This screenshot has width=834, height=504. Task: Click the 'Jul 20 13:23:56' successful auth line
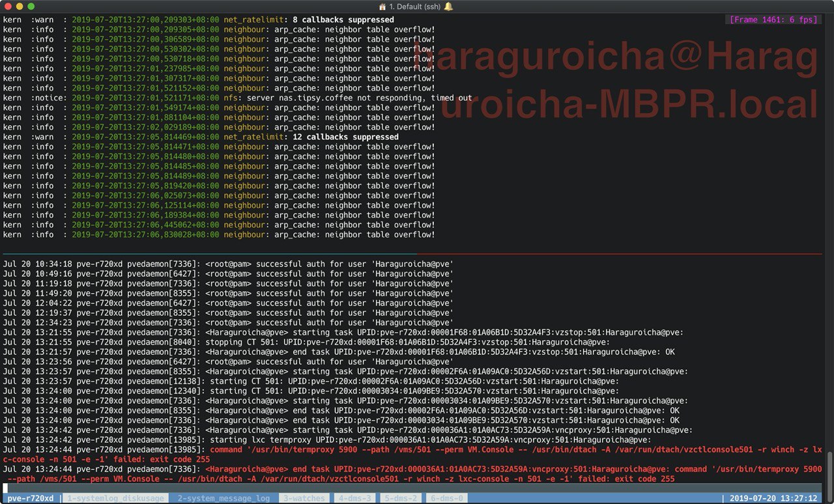[x=228, y=361]
